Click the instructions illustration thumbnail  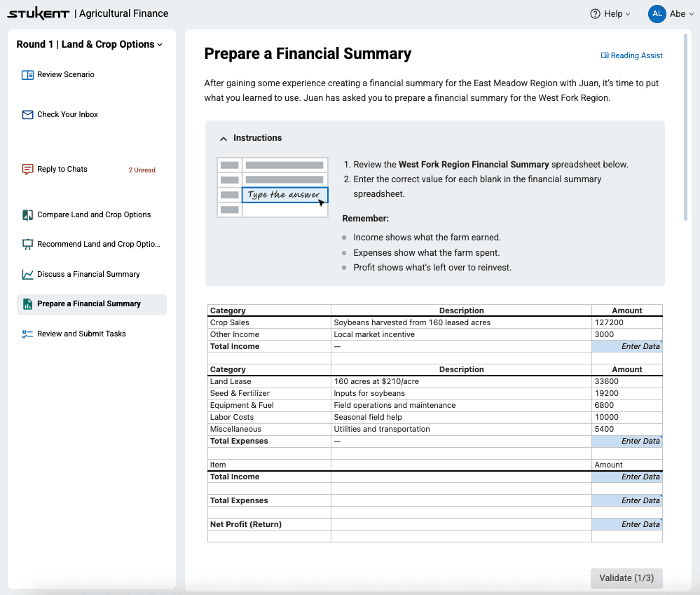(273, 188)
